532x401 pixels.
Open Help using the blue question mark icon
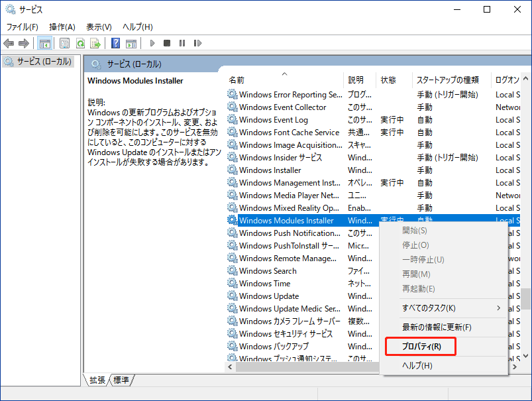click(114, 43)
